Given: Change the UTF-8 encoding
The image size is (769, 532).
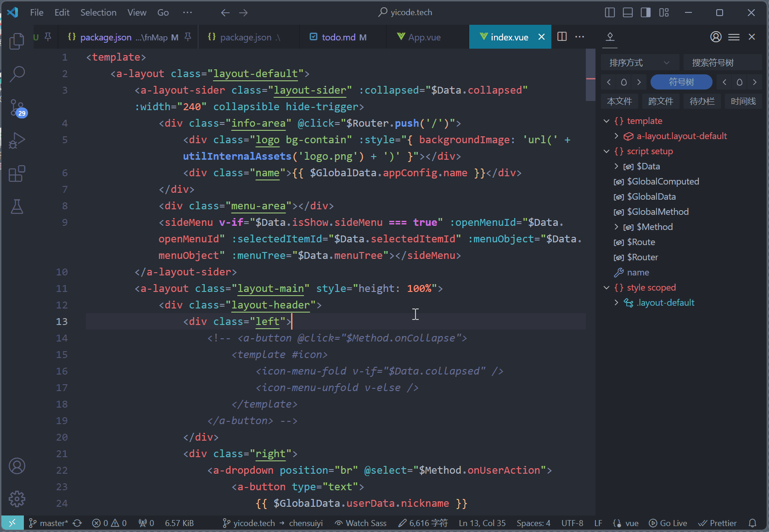Looking at the screenshot, I should pyautogui.click(x=572, y=523).
